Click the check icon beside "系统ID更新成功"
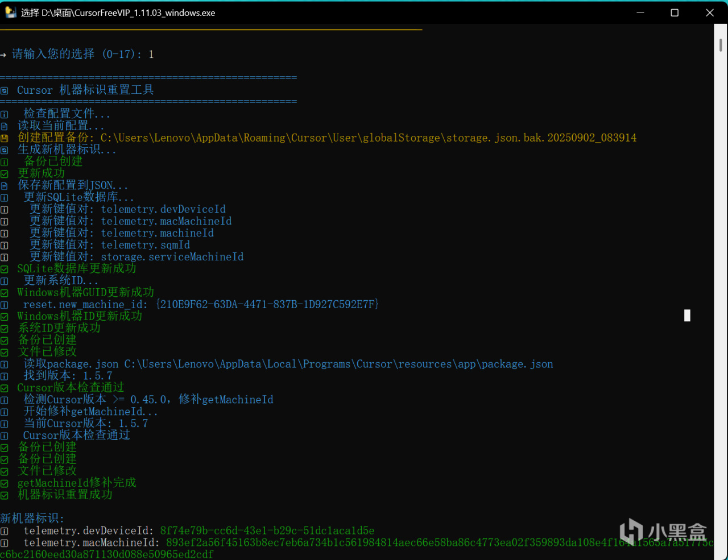Viewport: 728px width, 560px height. 5,329
